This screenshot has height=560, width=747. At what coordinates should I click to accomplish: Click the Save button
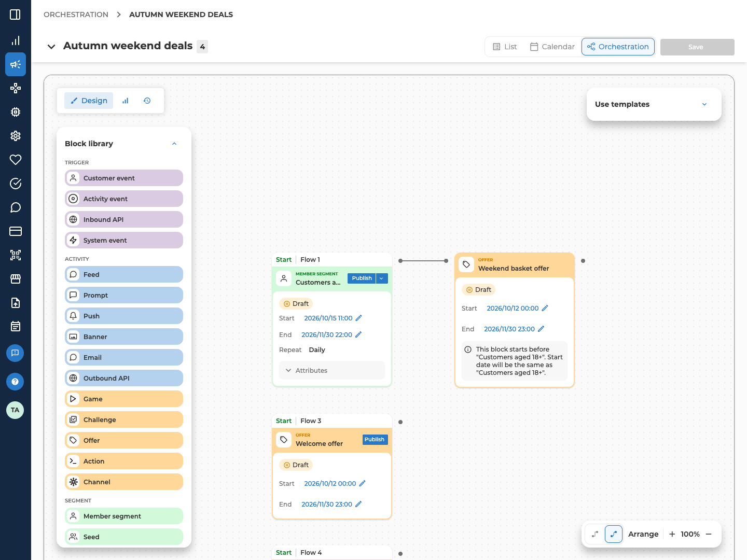point(697,47)
